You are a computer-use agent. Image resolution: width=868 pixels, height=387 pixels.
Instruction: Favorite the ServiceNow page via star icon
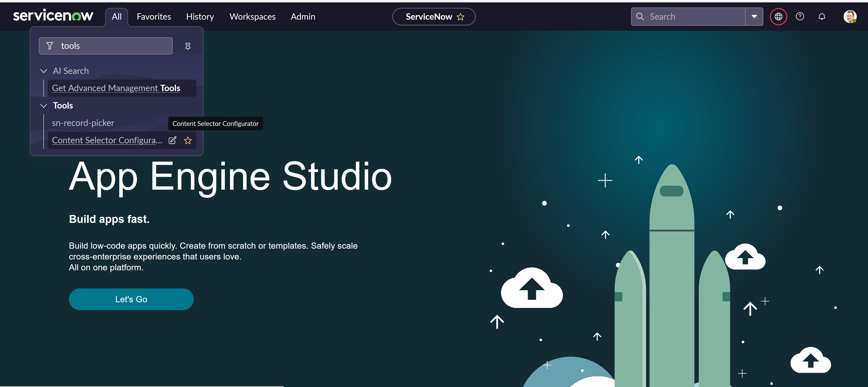click(x=460, y=17)
